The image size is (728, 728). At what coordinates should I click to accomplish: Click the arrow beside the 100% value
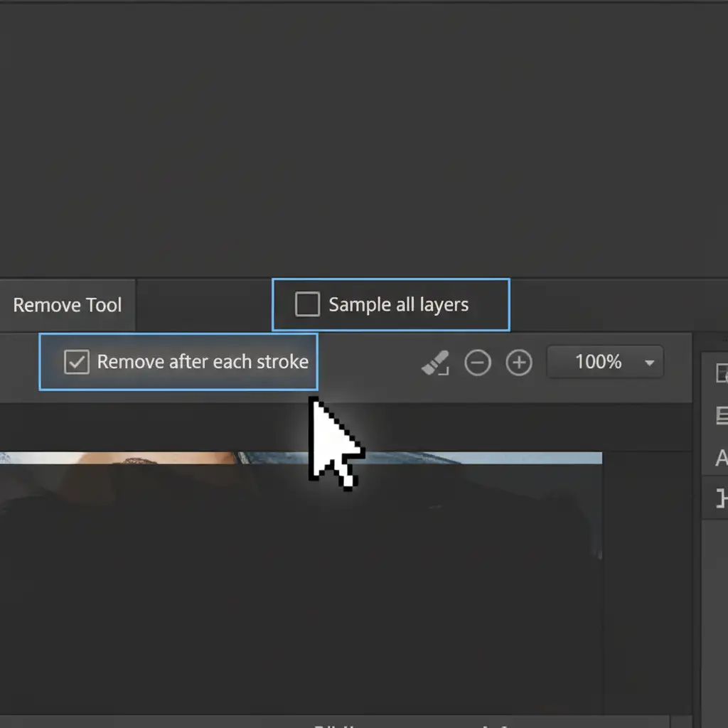[649, 363]
